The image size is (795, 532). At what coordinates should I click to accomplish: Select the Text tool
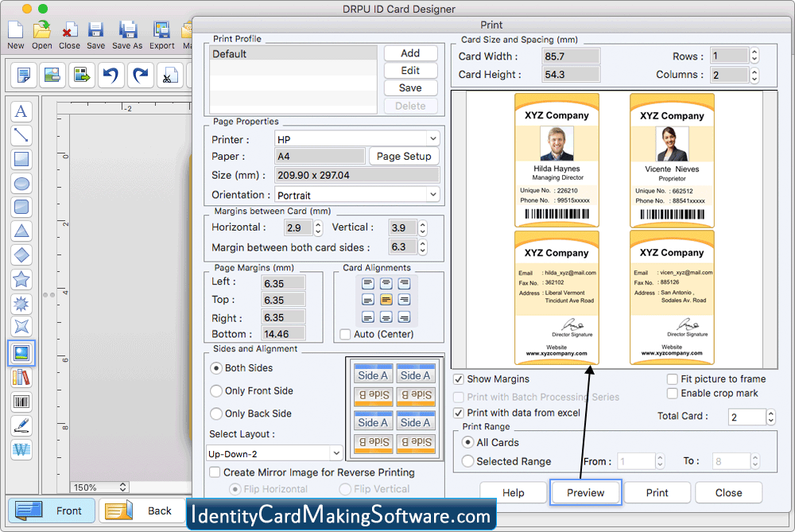21,111
